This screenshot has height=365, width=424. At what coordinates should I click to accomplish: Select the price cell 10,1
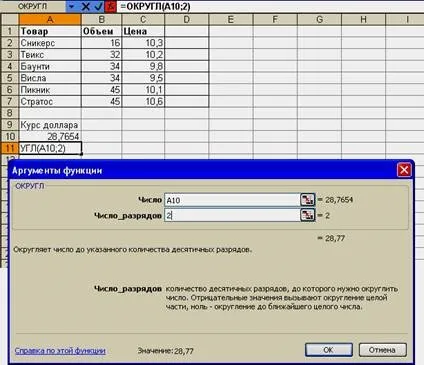coord(143,90)
